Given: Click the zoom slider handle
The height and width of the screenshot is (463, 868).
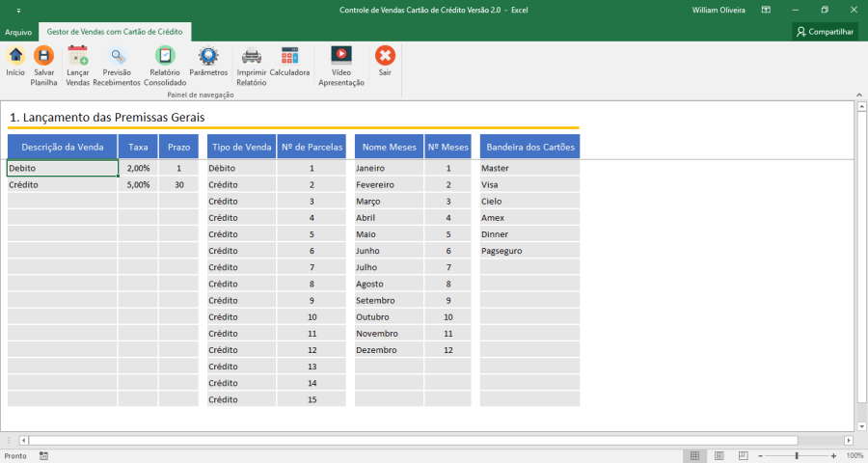Looking at the screenshot, I should [x=797, y=456].
